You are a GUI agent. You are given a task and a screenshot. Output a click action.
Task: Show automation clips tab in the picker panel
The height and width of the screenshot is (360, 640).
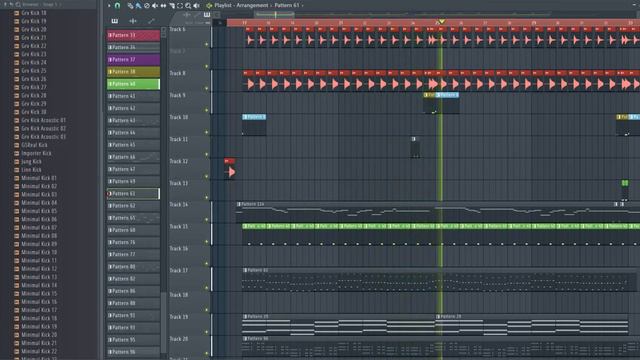pos(151,21)
